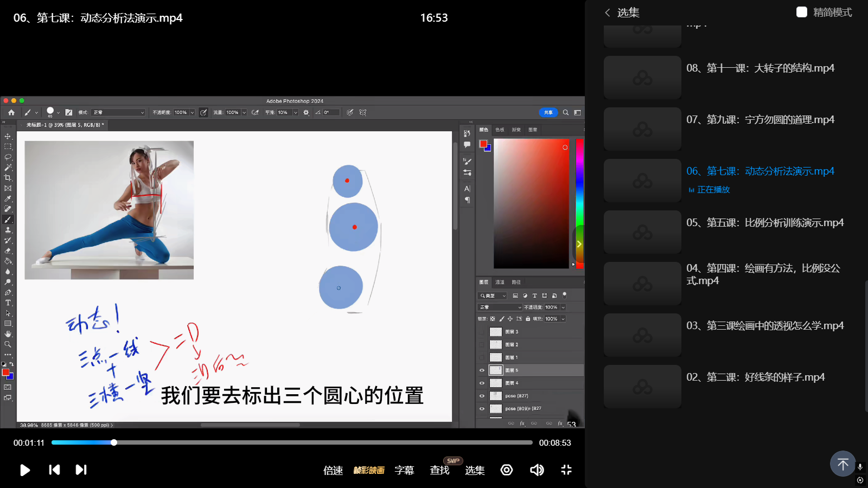Open smoothing options gear icon
This screenshot has height=488, width=868.
point(306,112)
